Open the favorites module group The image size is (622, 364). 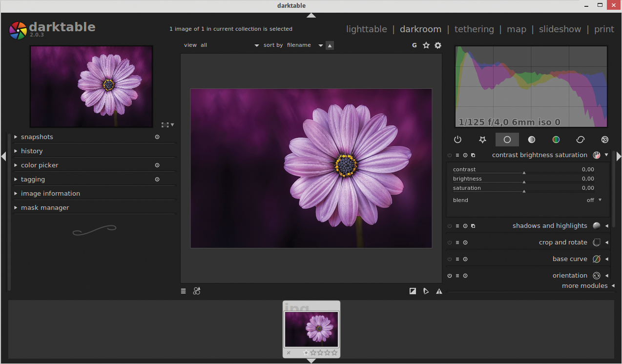tap(482, 140)
